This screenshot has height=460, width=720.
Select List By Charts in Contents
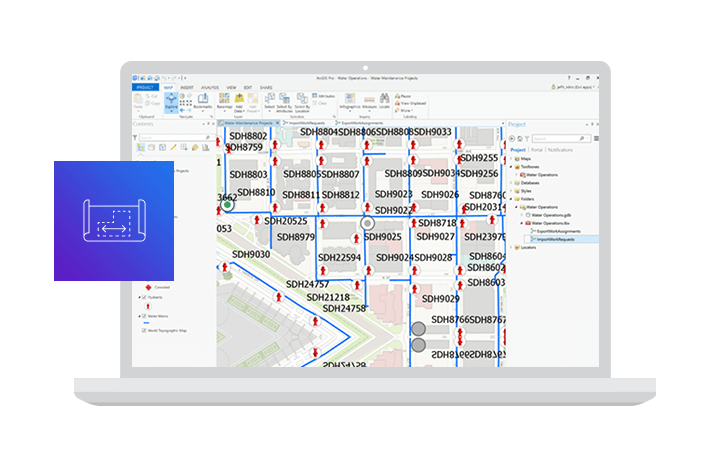pyautogui.click(x=206, y=147)
